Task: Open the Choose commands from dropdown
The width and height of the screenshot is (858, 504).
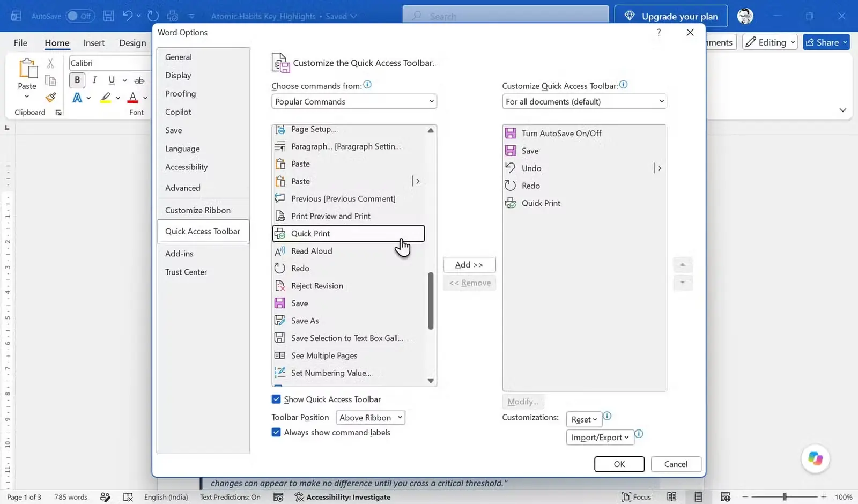Action: [x=354, y=101]
